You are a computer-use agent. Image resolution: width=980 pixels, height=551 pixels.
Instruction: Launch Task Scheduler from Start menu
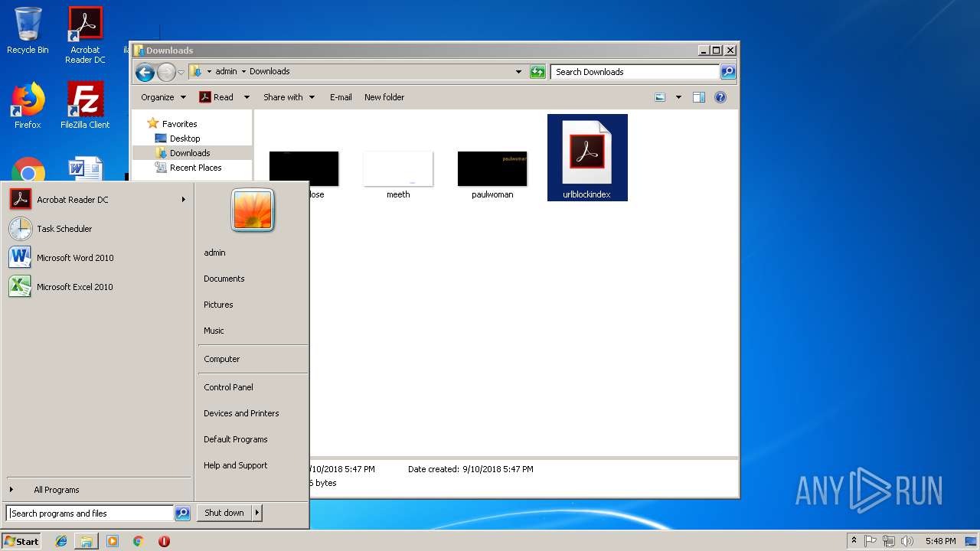98,229
